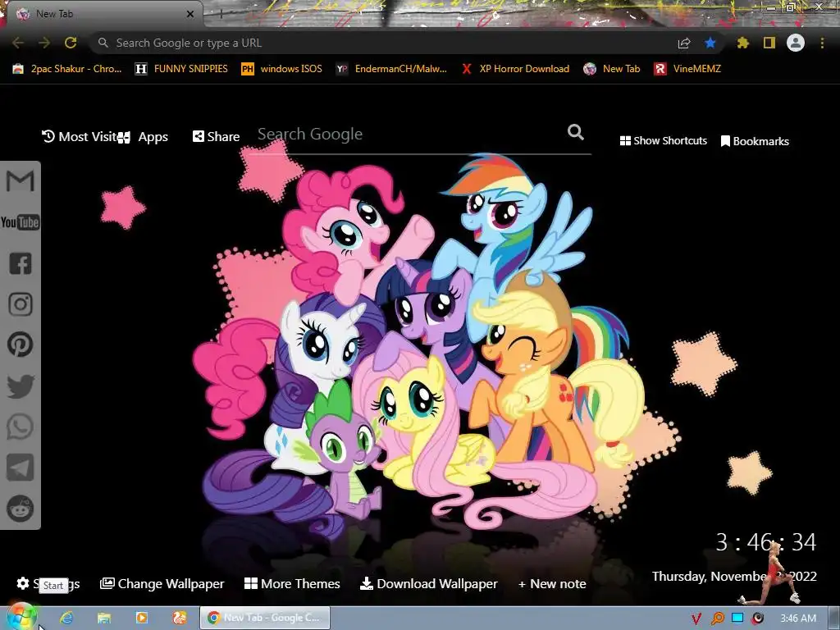Open the Most Visited menu

(x=80, y=137)
